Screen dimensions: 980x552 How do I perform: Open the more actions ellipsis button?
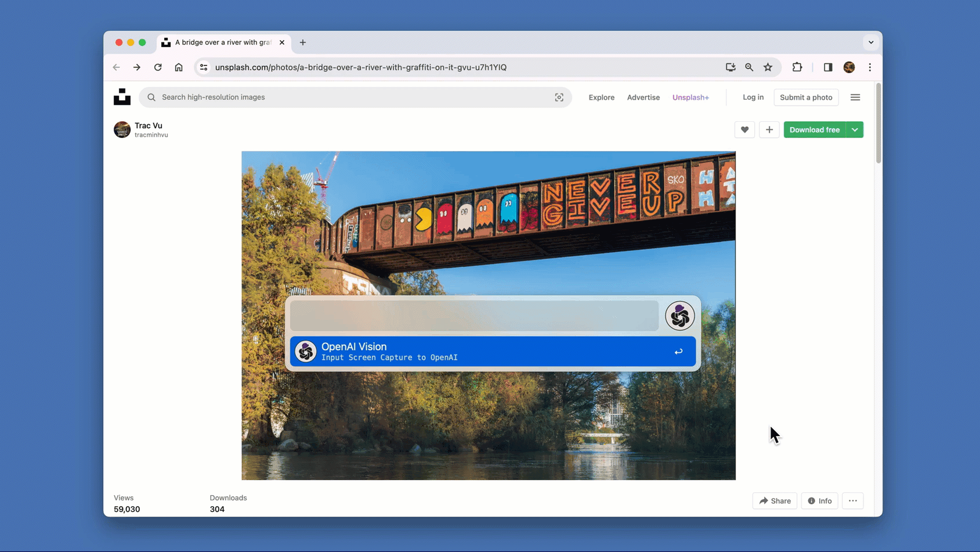point(852,501)
